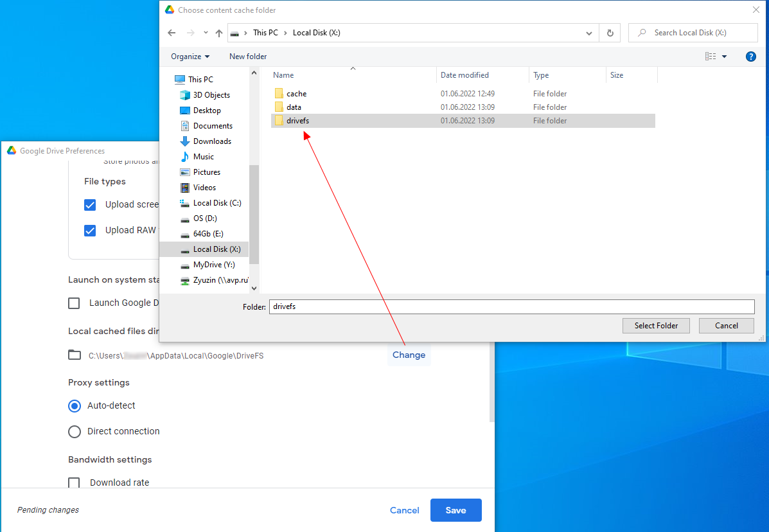This screenshot has width=769, height=532.
Task: Open recent locations dropdown chevron
Action: pyautogui.click(x=206, y=33)
